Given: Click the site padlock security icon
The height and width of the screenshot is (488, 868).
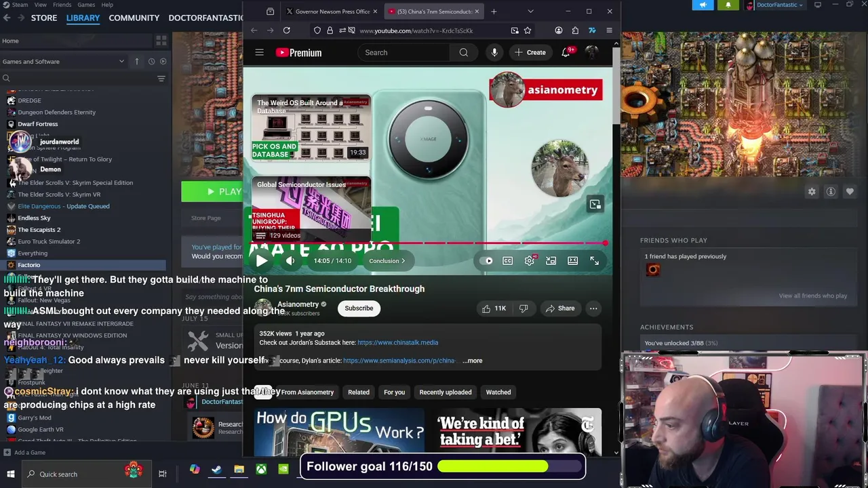Looking at the screenshot, I should pos(330,30).
